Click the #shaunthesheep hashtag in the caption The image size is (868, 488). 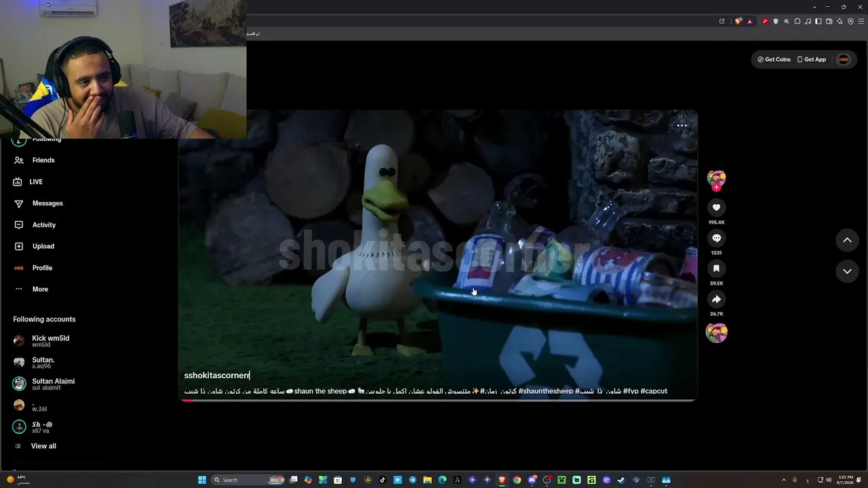(546, 391)
